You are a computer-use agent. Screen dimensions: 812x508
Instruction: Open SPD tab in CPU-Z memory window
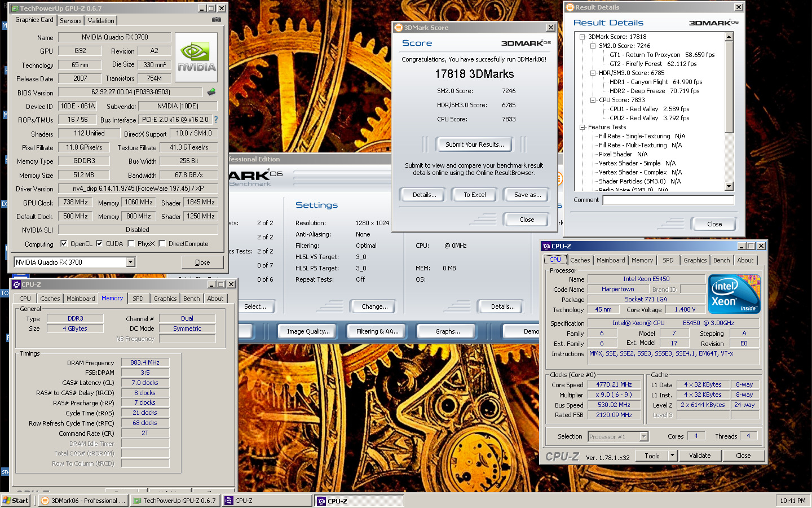[138, 299]
